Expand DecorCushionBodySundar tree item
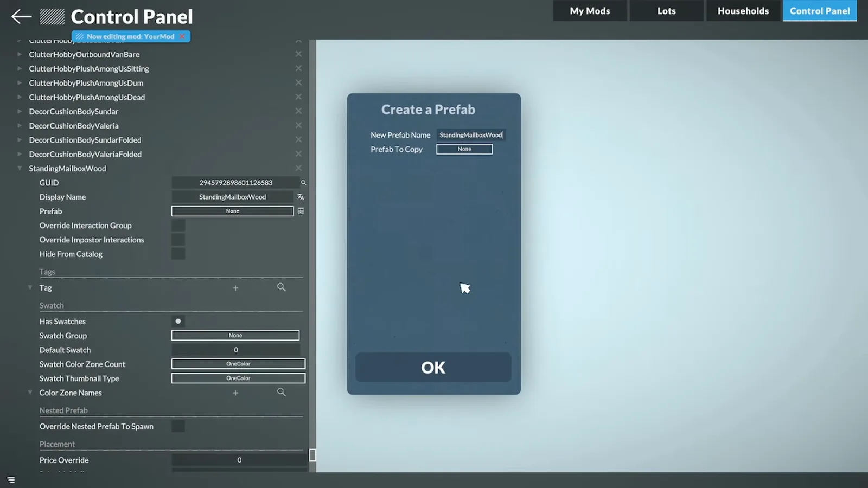 click(x=20, y=111)
